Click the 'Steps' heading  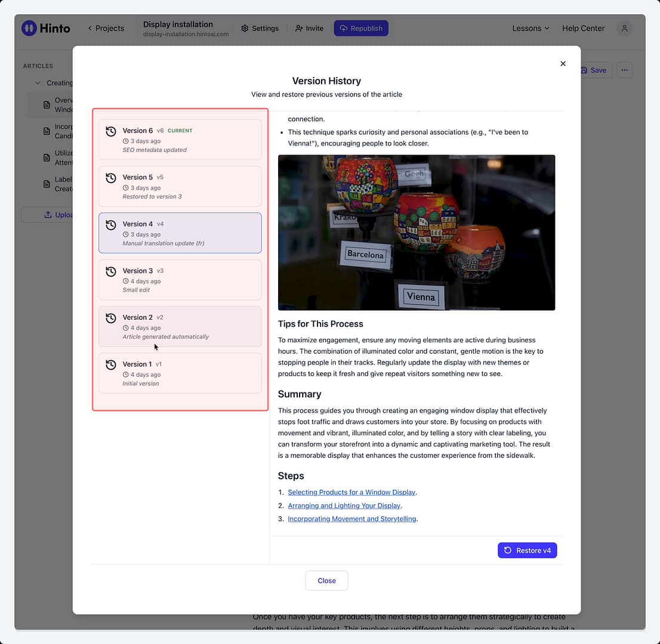click(x=291, y=476)
